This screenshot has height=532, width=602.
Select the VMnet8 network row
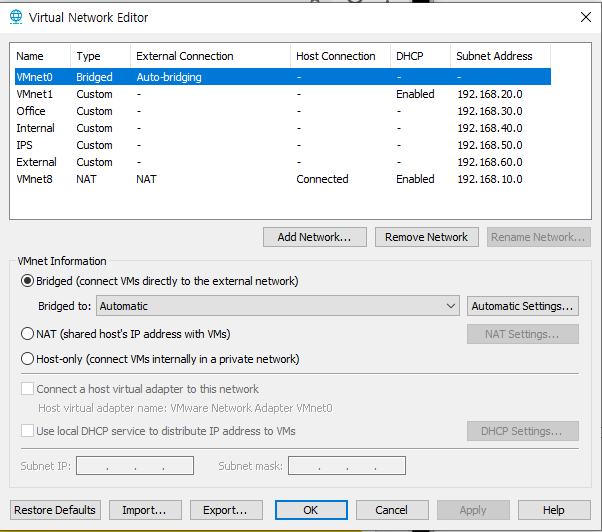pos(283,179)
